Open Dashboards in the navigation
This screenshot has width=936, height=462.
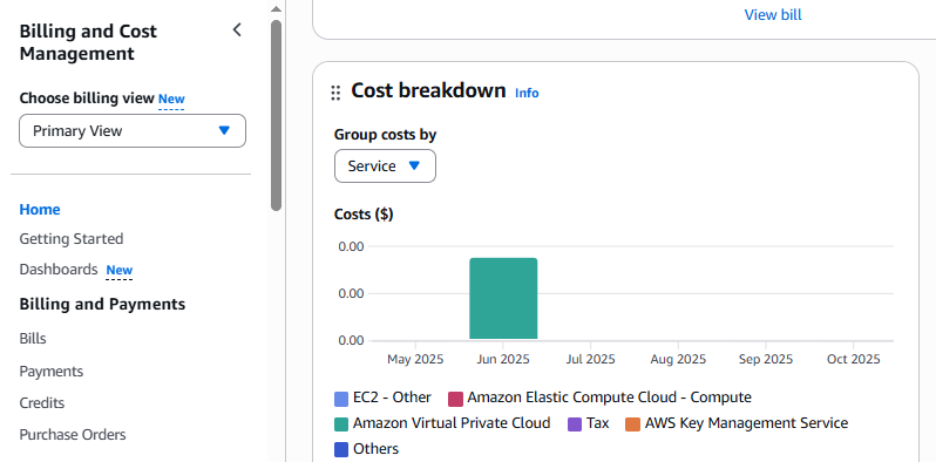(58, 269)
